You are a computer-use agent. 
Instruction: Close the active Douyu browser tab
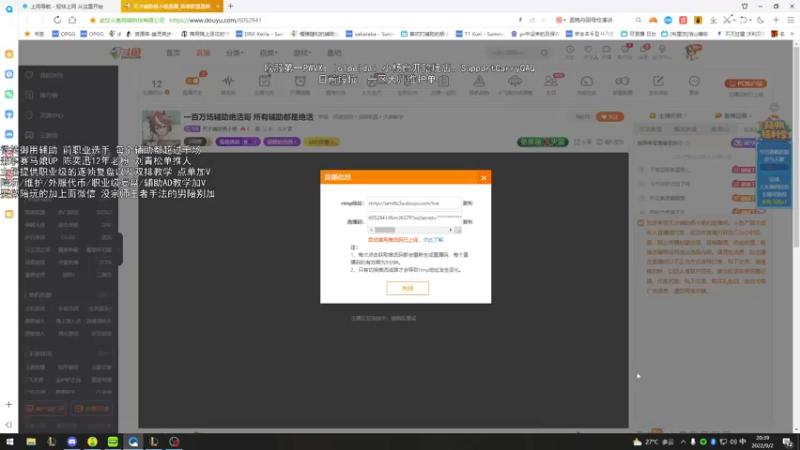pos(217,6)
